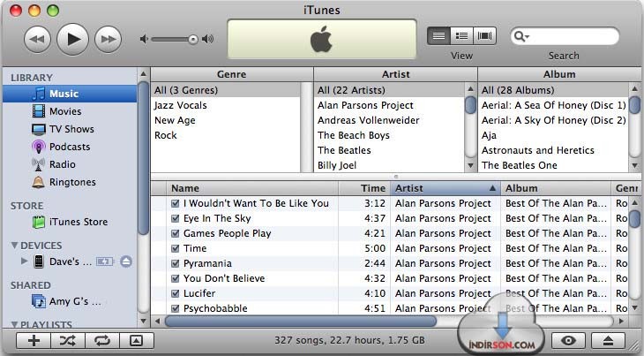
Task: Collapse the Playlists section
Action: click(14, 324)
